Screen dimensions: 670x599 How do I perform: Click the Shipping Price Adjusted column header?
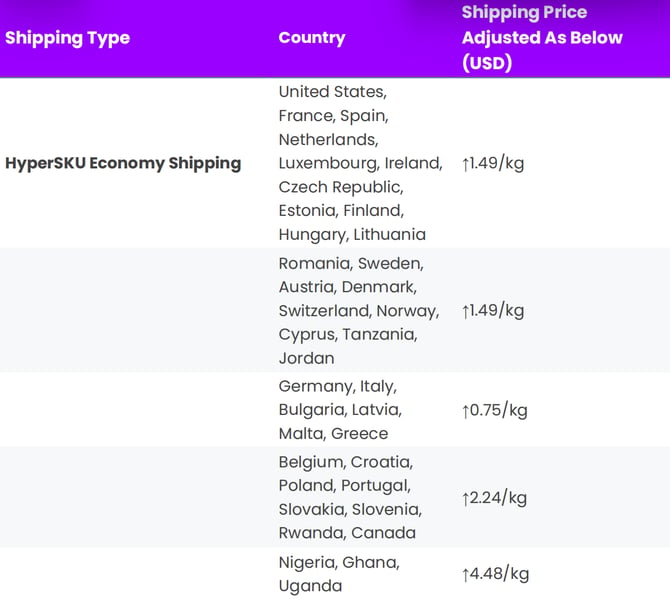click(542, 38)
